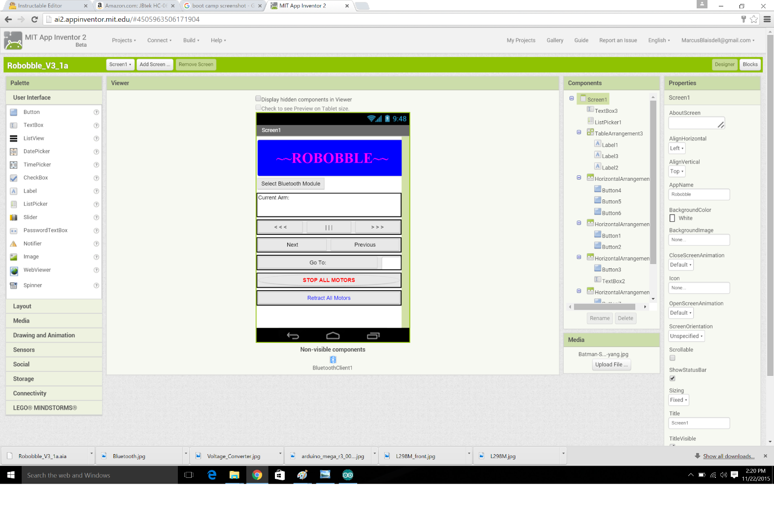This screenshot has width=774, height=532.
Task: Choose the ListPicker palette icon
Action: point(14,204)
